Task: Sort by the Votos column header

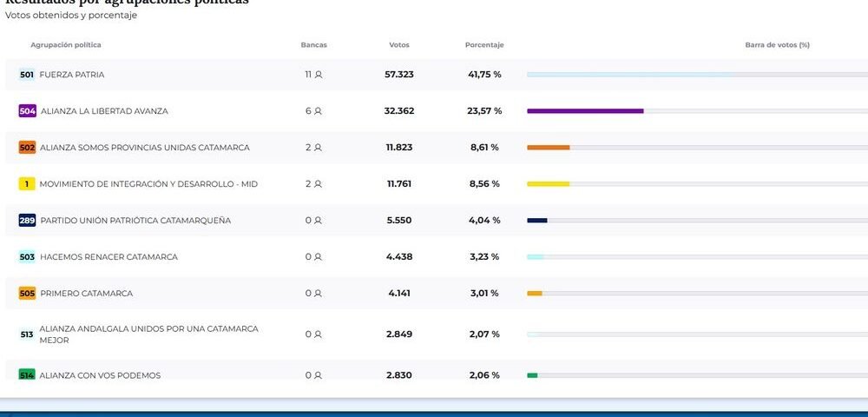Action: click(399, 45)
